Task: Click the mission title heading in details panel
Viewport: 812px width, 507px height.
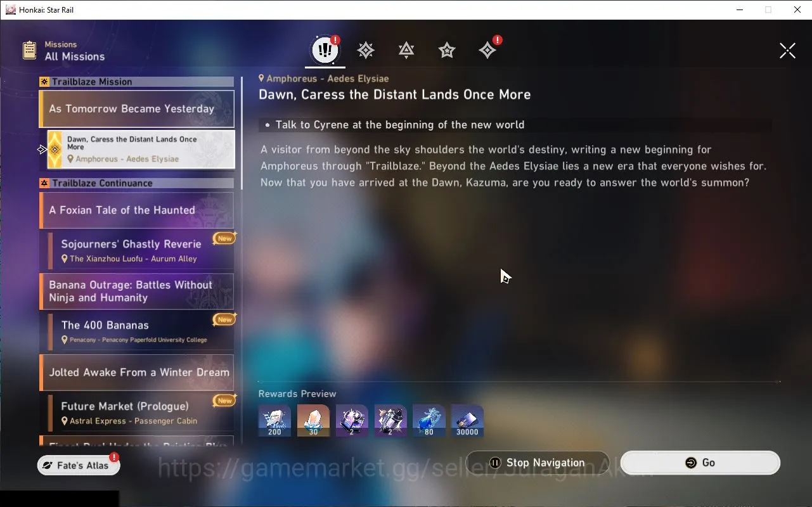Action: click(394, 94)
